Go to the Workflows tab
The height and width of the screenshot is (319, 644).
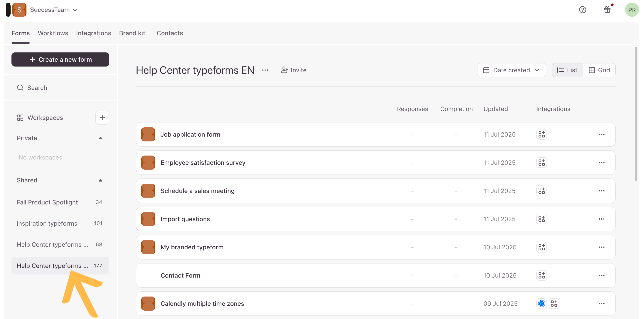pos(53,33)
